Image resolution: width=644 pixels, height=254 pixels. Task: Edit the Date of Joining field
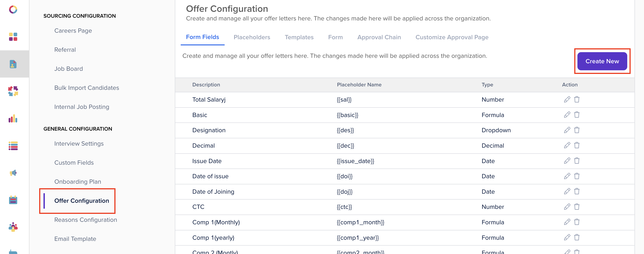[x=567, y=191]
